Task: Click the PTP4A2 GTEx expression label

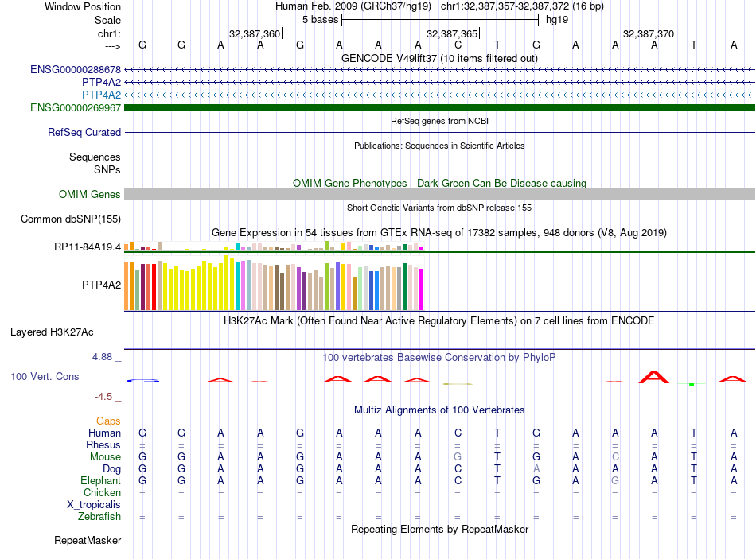Action: 101,285
